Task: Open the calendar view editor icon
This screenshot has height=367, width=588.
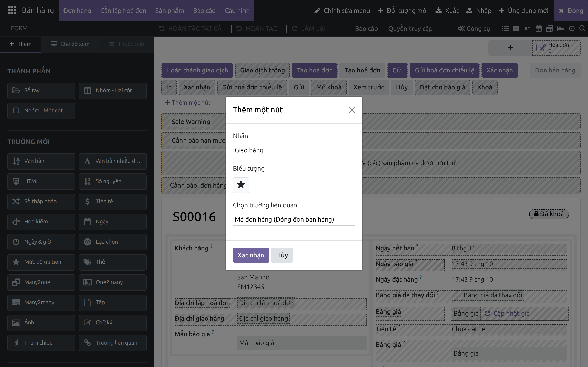Action: [538, 29]
